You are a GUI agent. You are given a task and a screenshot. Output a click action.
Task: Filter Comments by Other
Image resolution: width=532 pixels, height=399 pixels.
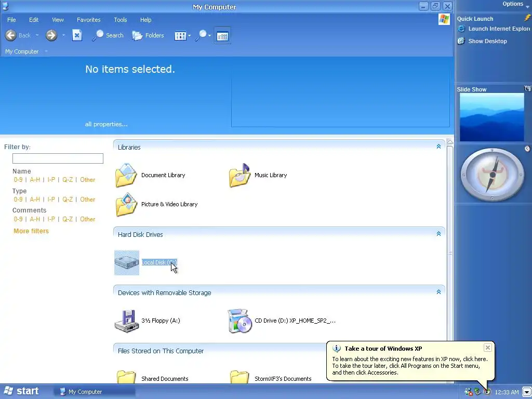[87, 219]
